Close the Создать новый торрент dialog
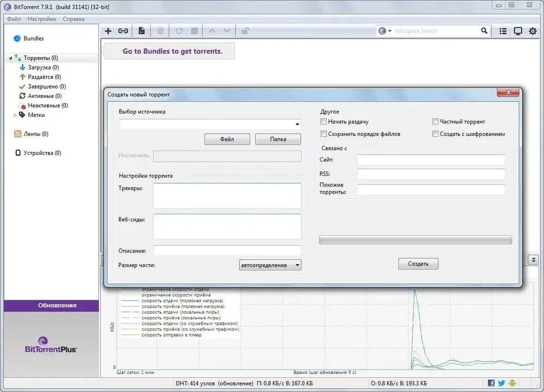The height and width of the screenshot is (392, 544). pyautogui.click(x=508, y=92)
